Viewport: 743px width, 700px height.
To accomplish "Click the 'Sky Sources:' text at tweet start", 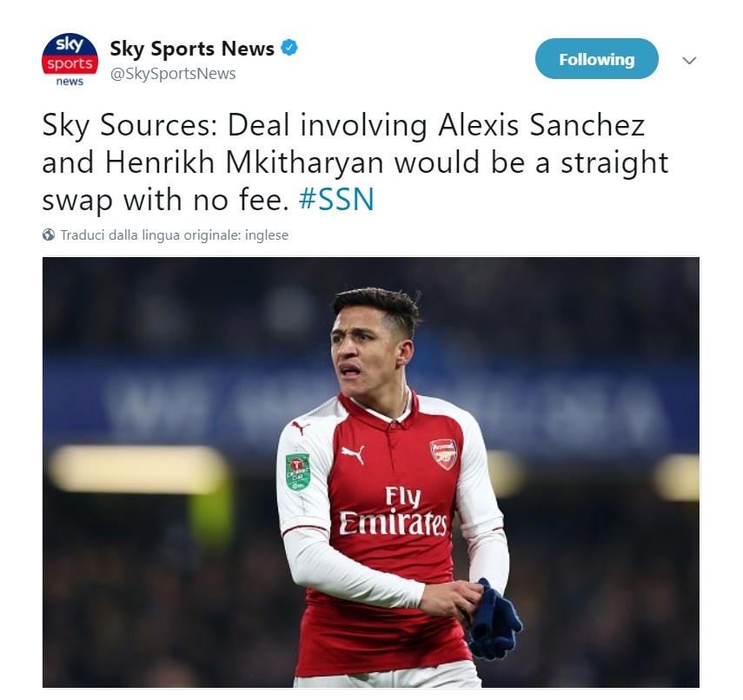I will (x=129, y=126).
